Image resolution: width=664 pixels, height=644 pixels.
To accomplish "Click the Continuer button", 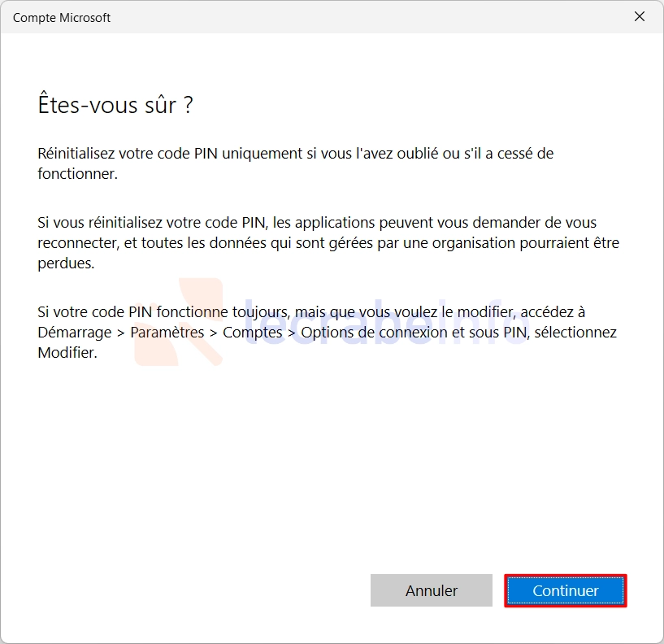I will (x=566, y=590).
